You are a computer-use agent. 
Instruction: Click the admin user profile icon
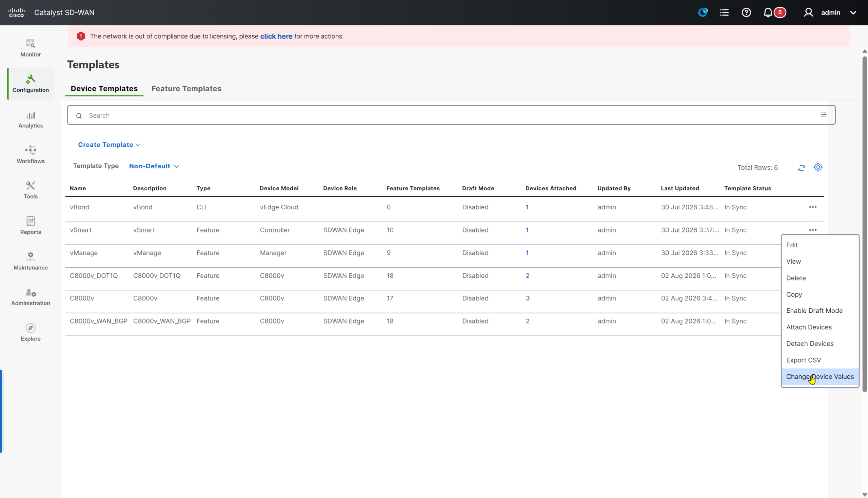808,12
